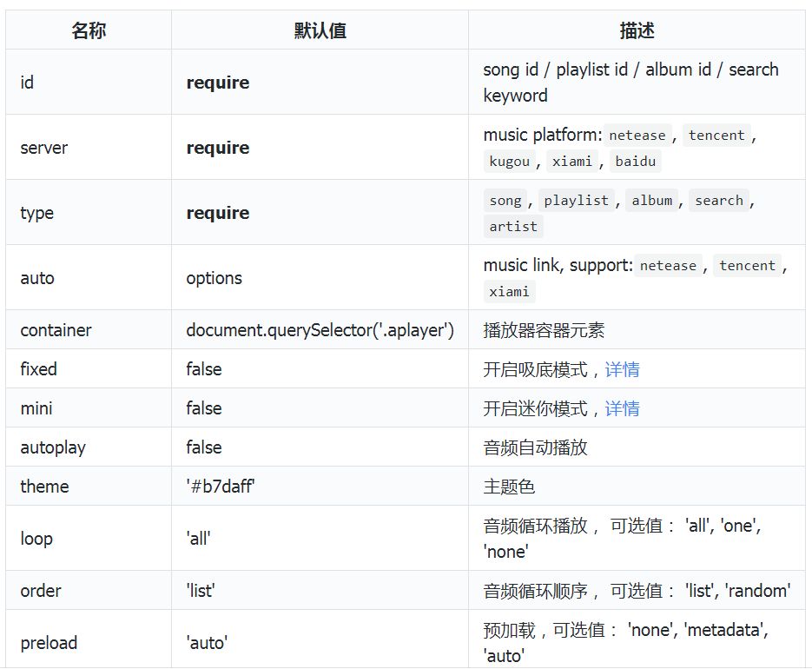The image size is (812, 669).
Task: Click the '#b7daff' theme color value
Action: [x=221, y=487]
